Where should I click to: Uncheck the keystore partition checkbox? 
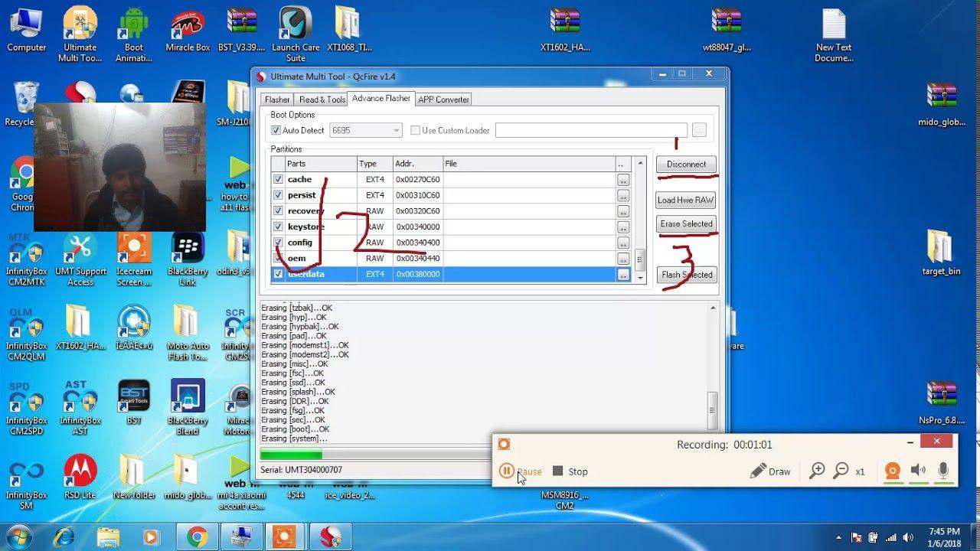coord(278,227)
